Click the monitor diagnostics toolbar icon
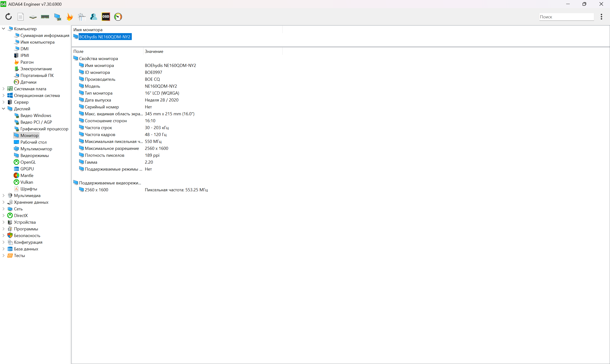610x364 pixels. click(57, 17)
